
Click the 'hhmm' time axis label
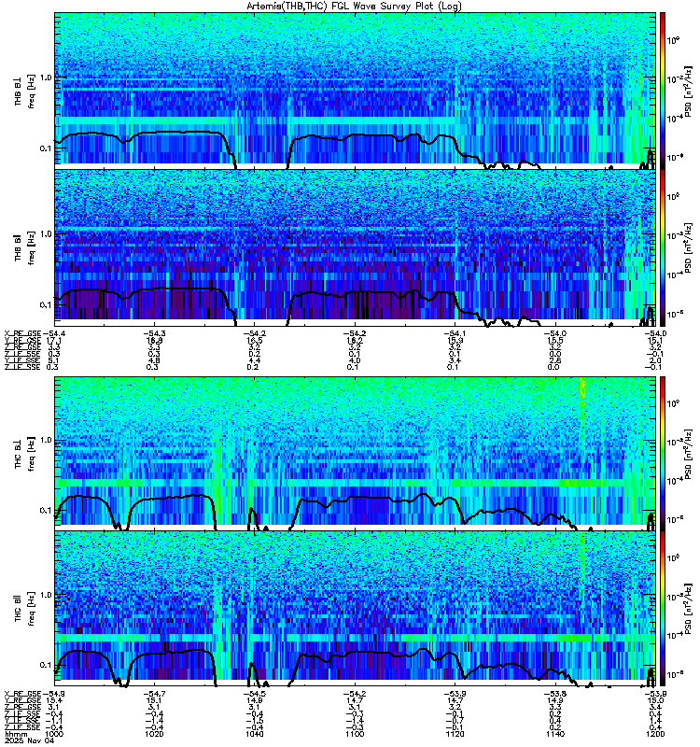click(14, 734)
